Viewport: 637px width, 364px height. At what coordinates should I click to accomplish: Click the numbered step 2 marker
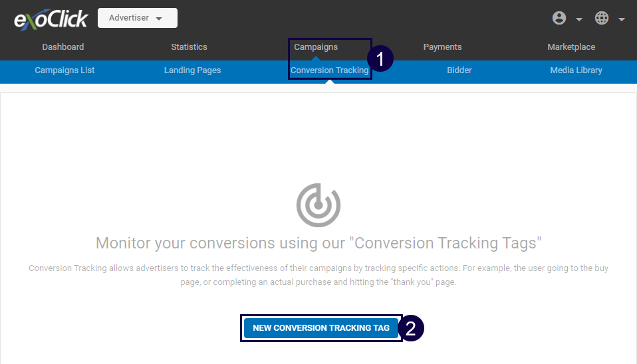pyautogui.click(x=411, y=329)
